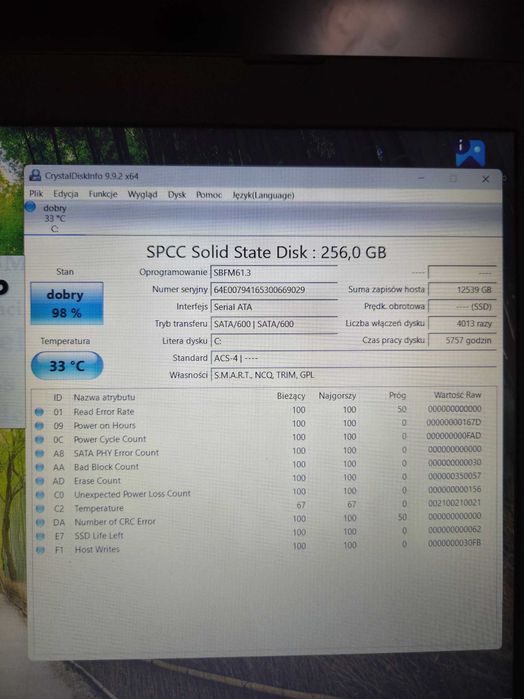Screen dimensions: 524x699
Task: Click the 33 °C temperature button
Action: click(67, 366)
